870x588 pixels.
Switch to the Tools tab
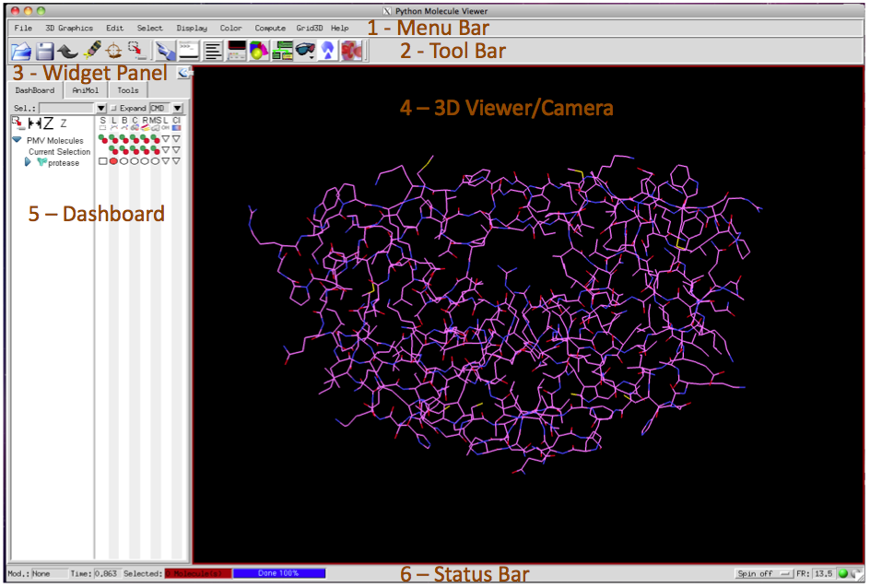pos(127,90)
